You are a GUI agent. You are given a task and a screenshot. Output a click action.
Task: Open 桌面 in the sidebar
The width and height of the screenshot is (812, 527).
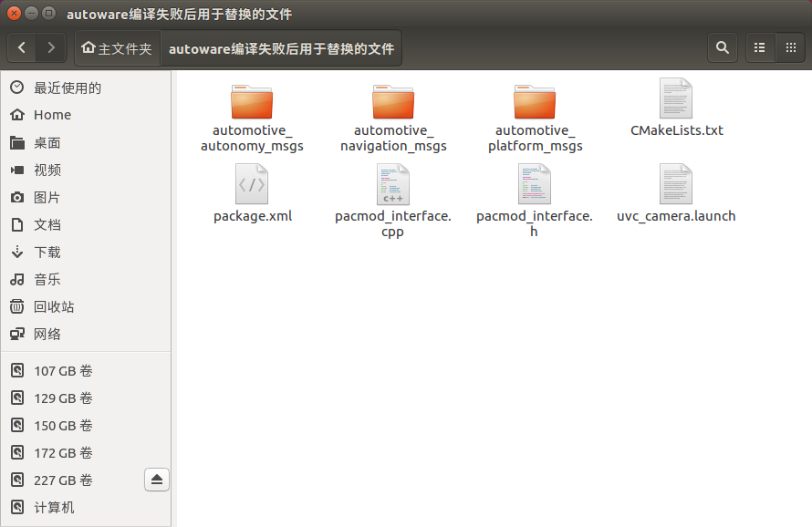(86, 142)
